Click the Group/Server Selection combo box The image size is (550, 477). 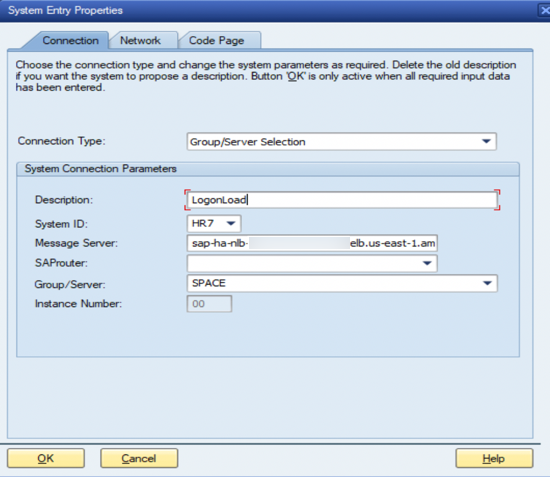coord(342,141)
